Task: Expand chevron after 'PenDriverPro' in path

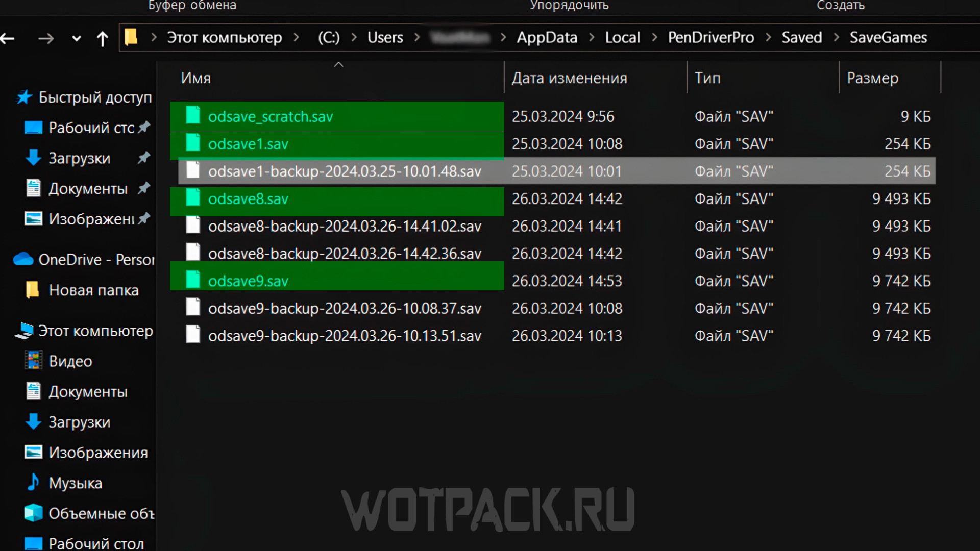Action: pos(768,37)
